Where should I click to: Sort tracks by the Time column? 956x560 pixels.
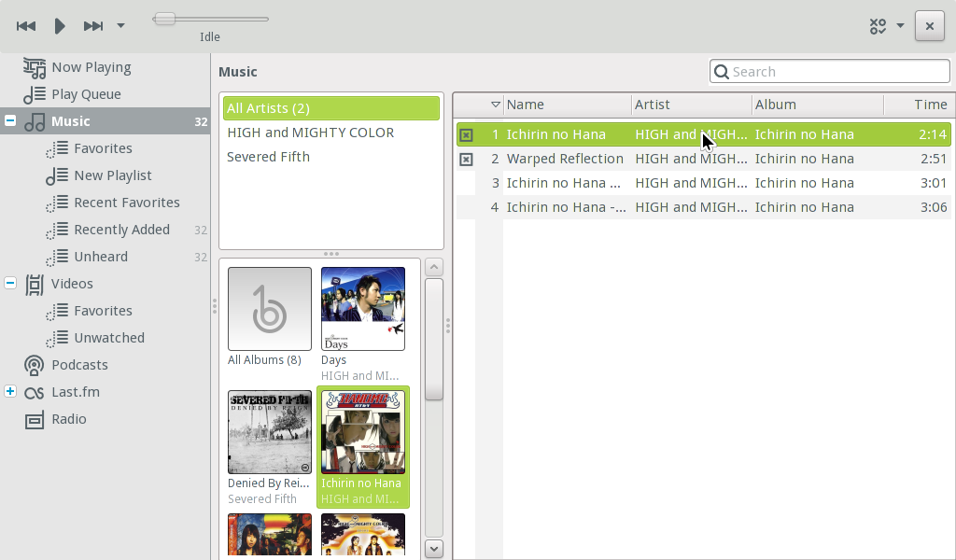(918, 105)
